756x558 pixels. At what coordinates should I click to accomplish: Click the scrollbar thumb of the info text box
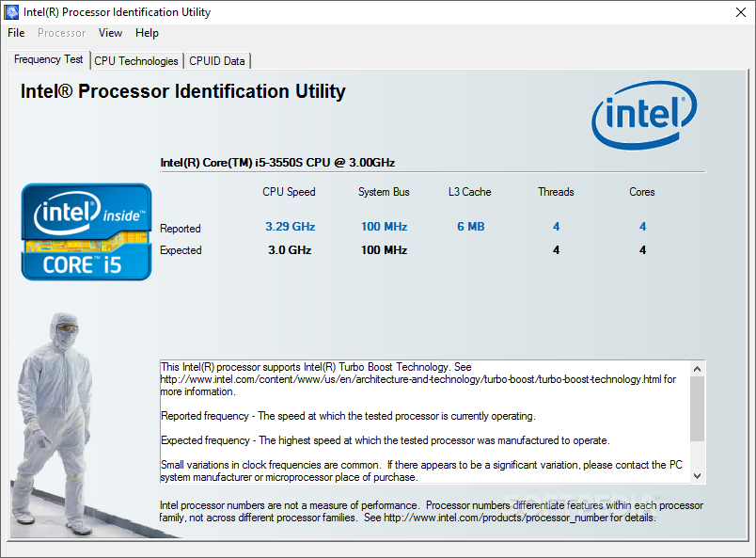pos(697,408)
